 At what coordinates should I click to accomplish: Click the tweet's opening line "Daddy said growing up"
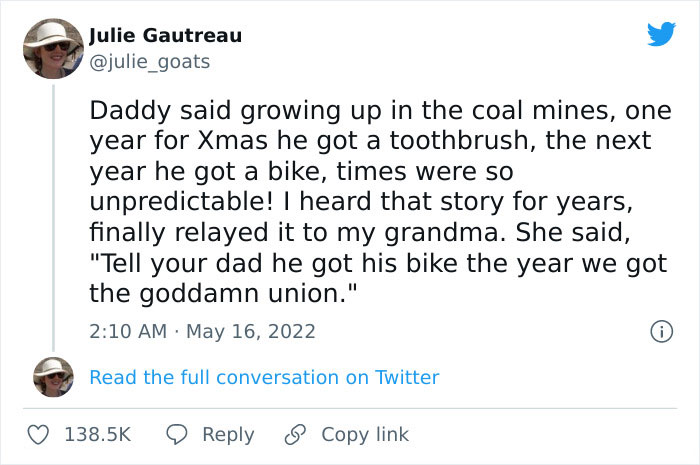pos(200,110)
